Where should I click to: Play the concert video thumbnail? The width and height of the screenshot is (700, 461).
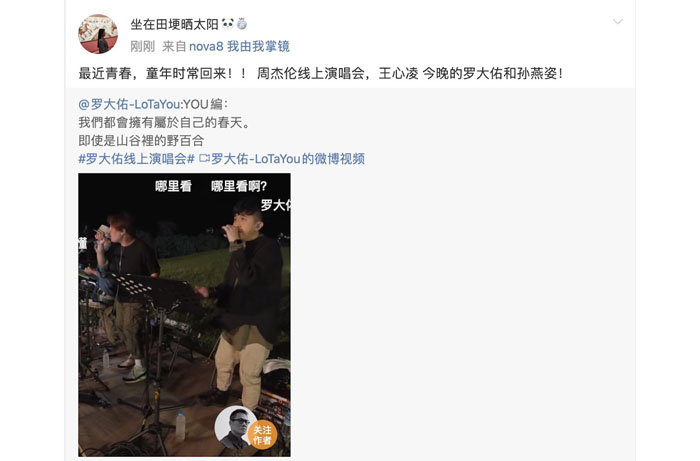(184, 315)
